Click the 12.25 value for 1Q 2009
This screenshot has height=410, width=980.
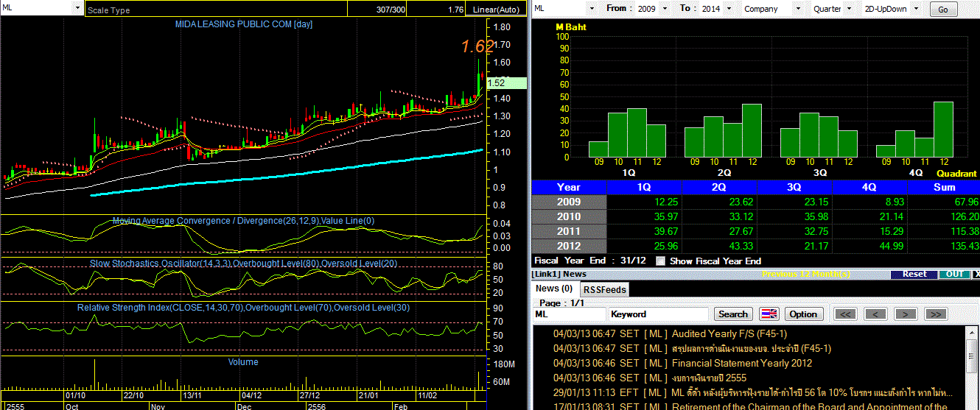[665, 202]
